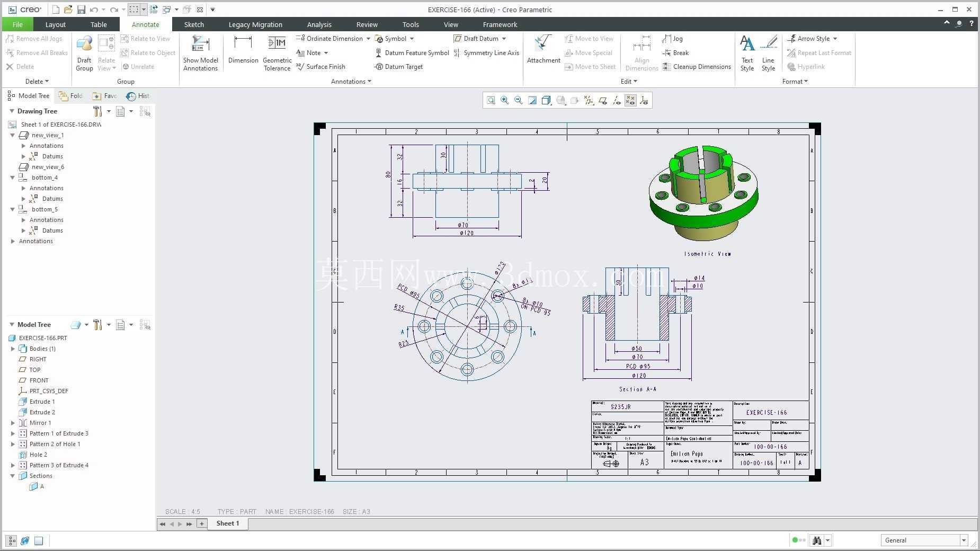Open the General selection filter combo box
Screen dimensions: 980x551
pos(924,540)
